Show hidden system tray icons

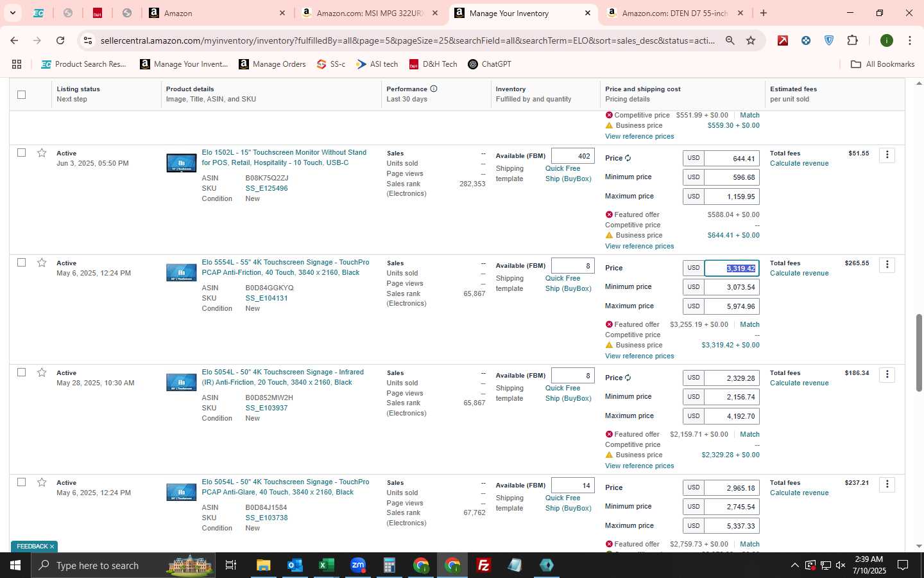(794, 565)
